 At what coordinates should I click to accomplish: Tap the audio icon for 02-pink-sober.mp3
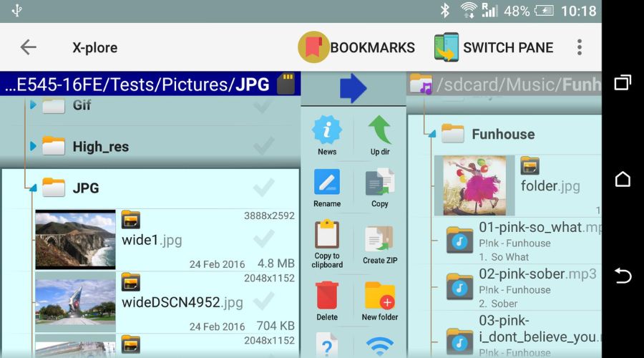tap(459, 287)
